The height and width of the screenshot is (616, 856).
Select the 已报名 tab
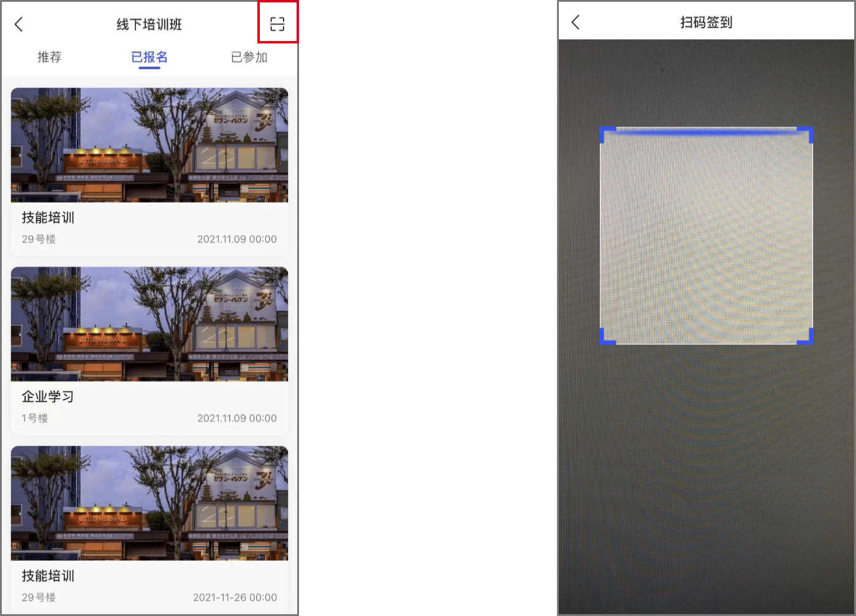click(x=149, y=57)
